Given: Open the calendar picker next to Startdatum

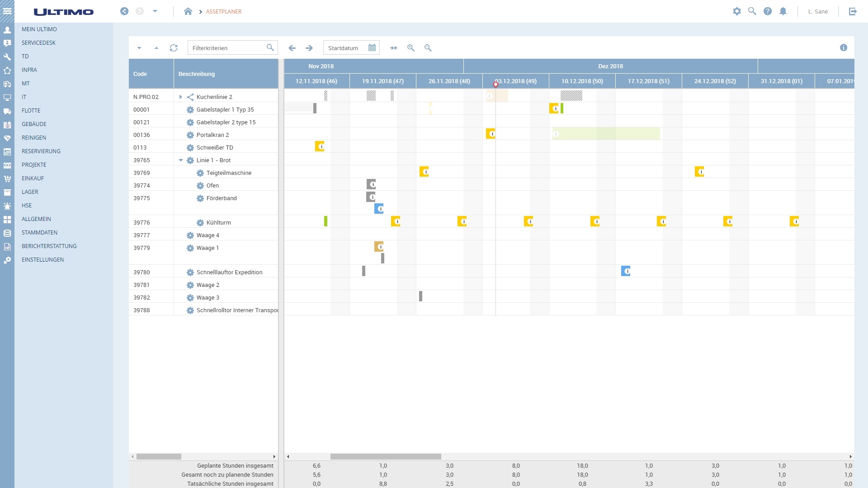Looking at the screenshot, I should pos(372,47).
